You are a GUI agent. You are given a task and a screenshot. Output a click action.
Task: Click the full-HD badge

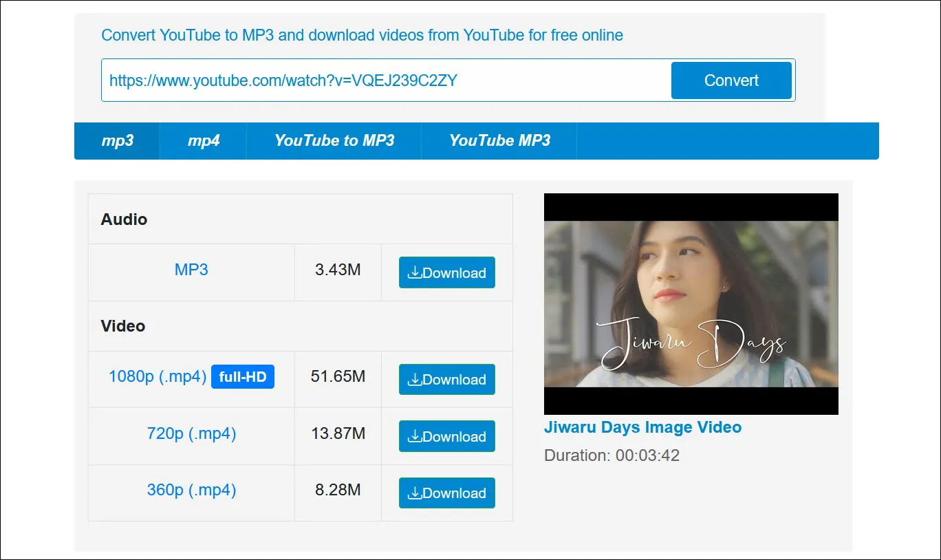242,377
